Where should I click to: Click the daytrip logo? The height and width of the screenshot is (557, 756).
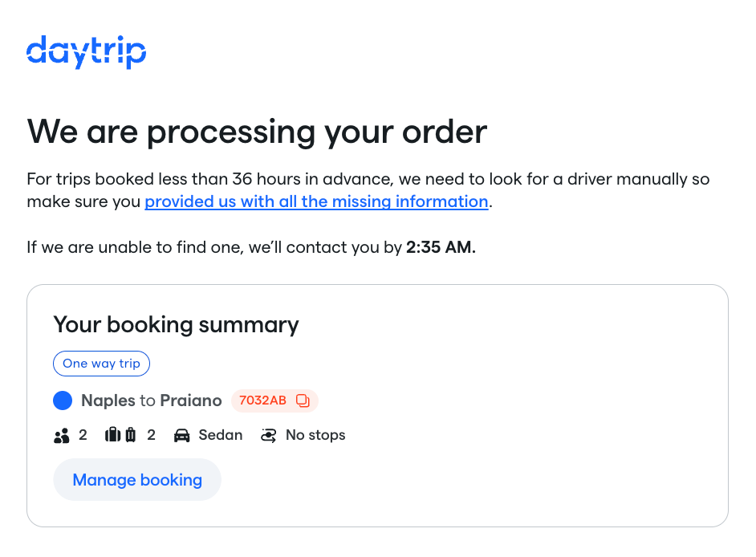pos(87,52)
